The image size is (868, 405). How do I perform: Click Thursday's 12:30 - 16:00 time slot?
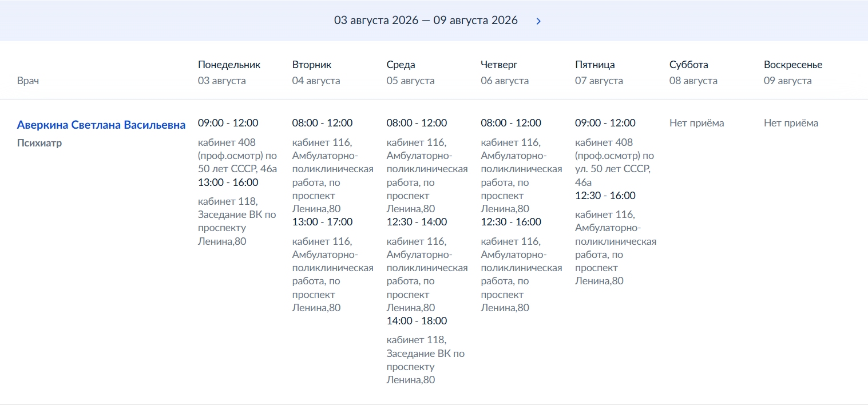coord(511,221)
